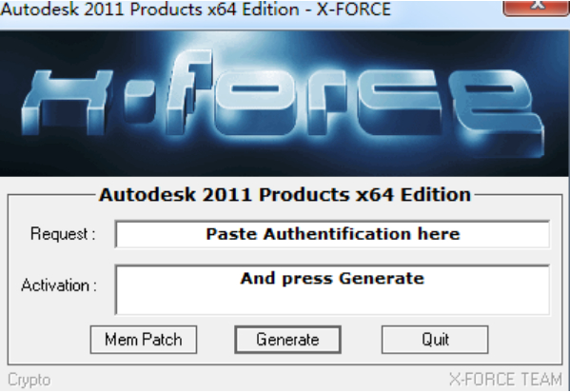
Task: Focus the Activation text box
Action: click(332, 289)
